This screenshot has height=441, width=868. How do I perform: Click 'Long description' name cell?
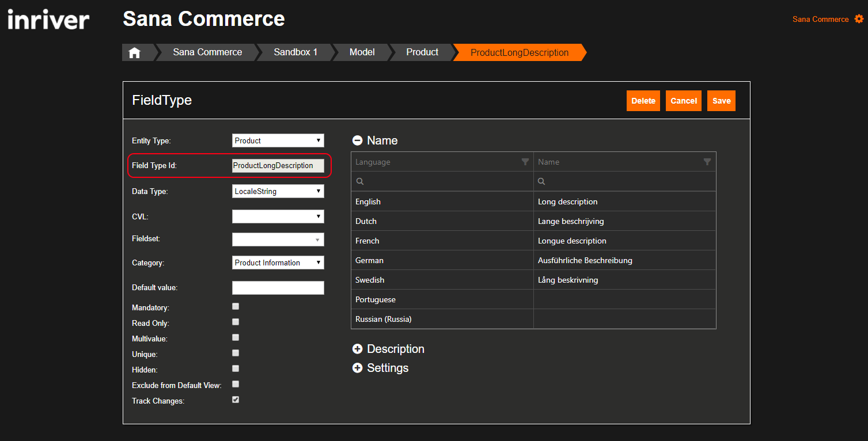[x=625, y=202]
